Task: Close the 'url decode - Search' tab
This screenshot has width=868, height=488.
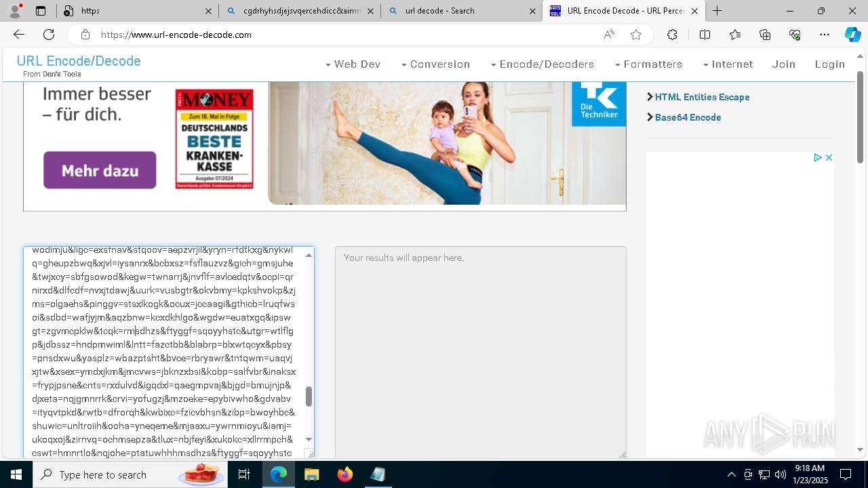Action: click(532, 11)
